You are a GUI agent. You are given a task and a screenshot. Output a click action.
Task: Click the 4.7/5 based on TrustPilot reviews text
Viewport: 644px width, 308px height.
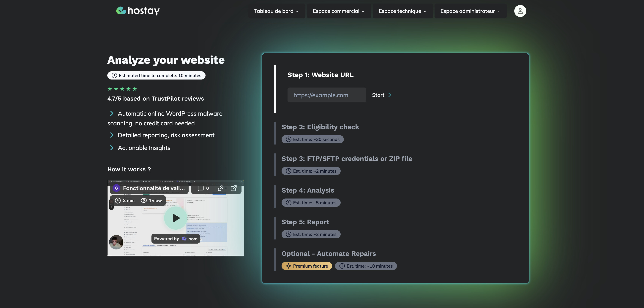[x=156, y=99]
